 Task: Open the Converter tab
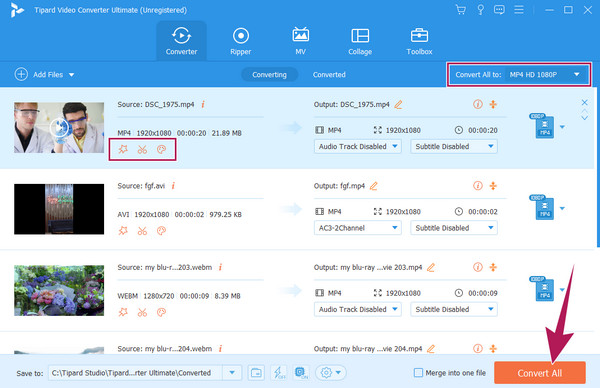(x=181, y=41)
